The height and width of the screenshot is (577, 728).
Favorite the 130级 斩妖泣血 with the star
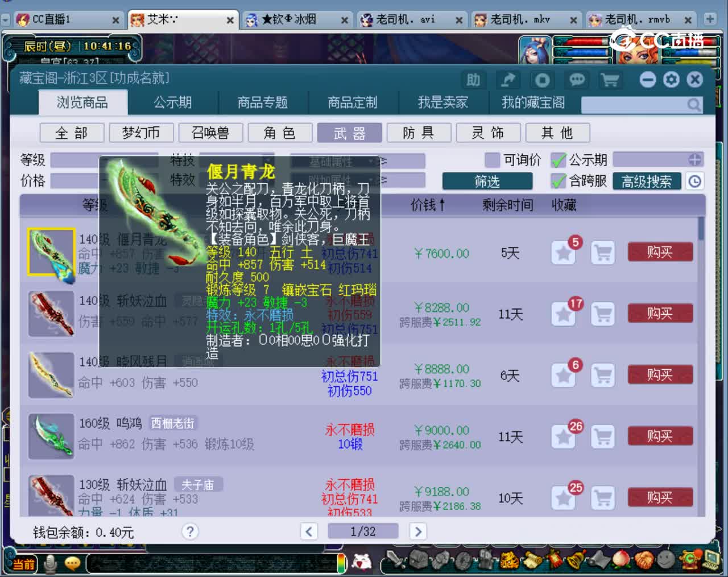pos(564,498)
